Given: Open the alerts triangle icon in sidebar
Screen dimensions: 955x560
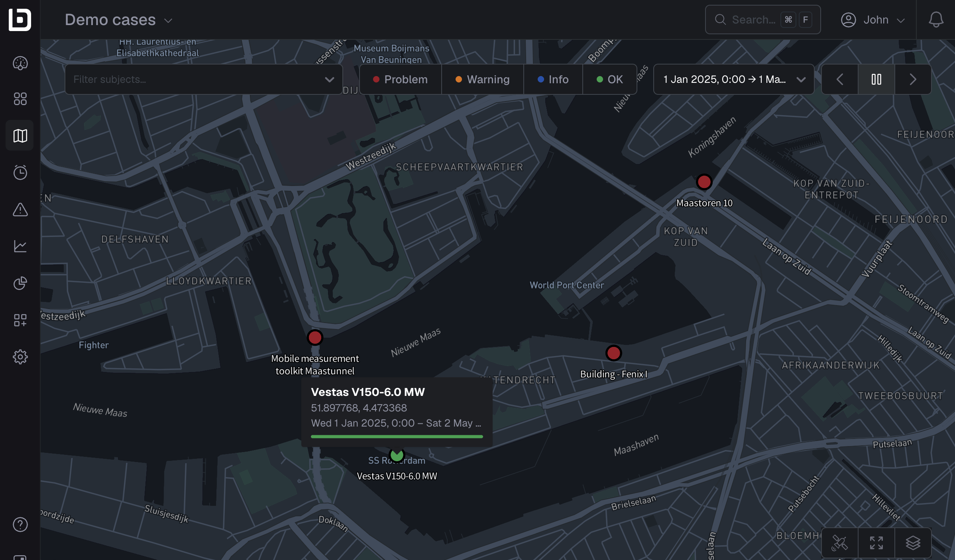Looking at the screenshot, I should point(20,209).
